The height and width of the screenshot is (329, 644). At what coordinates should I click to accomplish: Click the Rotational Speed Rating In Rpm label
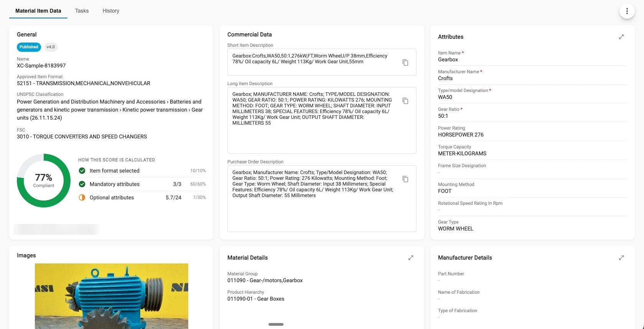point(470,203)
